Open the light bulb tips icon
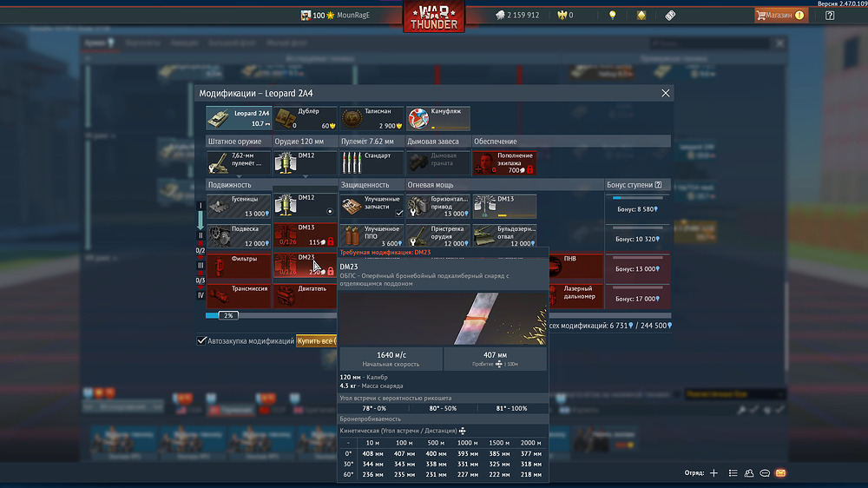This screenshot has width=868, height=488. pos(612,15)
